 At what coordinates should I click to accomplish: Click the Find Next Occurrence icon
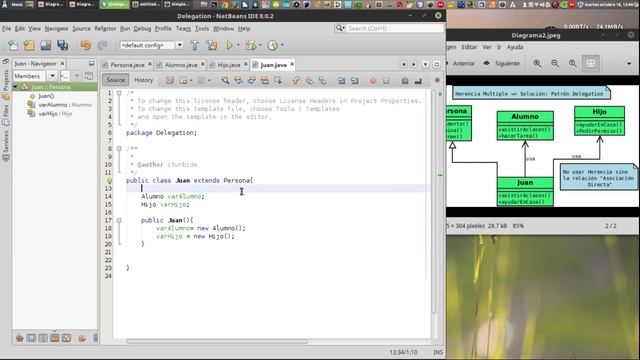251,80
